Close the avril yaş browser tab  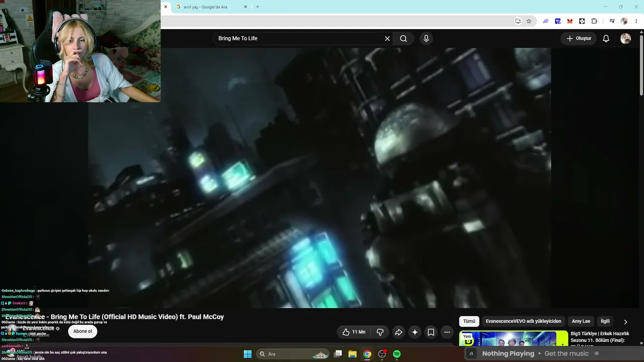click(x=246, y=7)
